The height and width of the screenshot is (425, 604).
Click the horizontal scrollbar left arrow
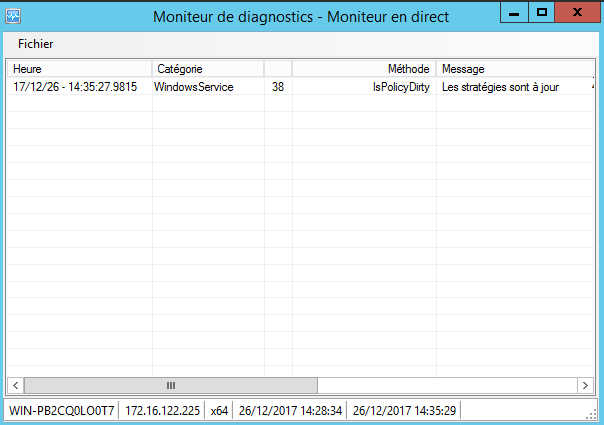point(16,385)
